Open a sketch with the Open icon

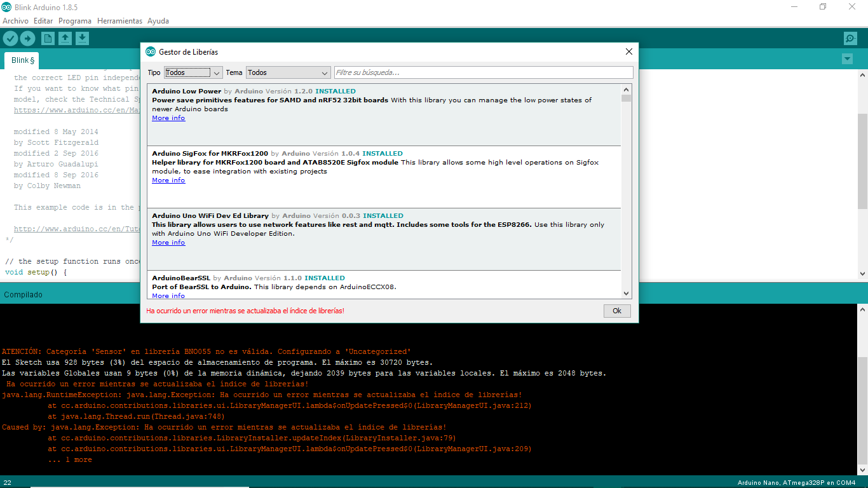tap(65, 38)
